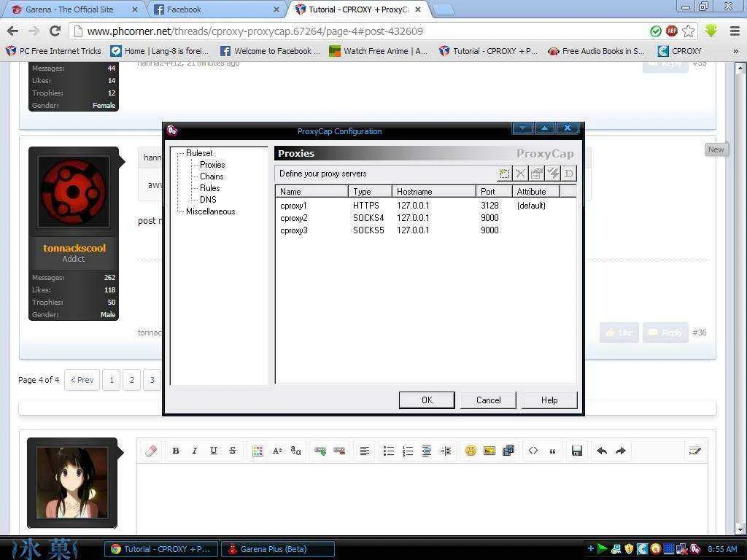This screenshot has height=560, width=747.
Task: Toggle italic in the reply editor
Action: 194,451
